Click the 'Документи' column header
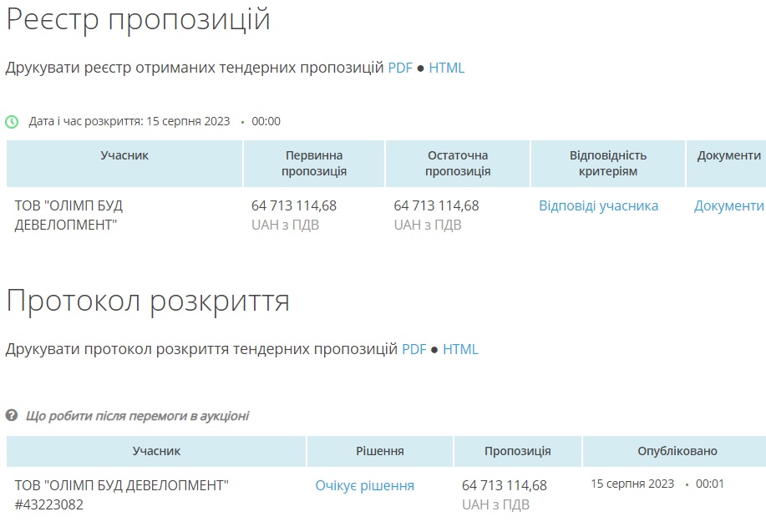Screen dimensions: 766x532 [728, 156]
